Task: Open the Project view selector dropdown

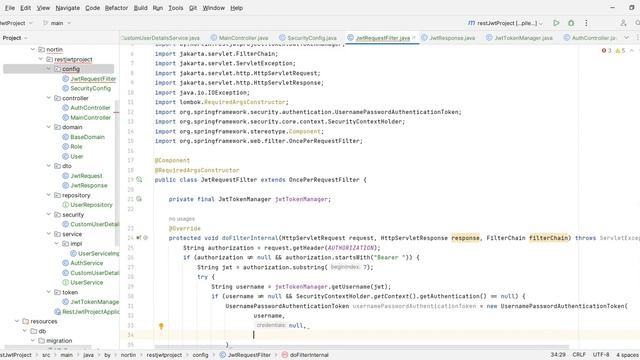Action: 15,38
